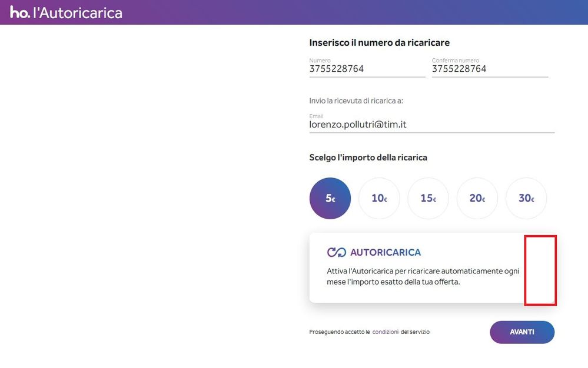Click the ho. l'Autoricarica logo
This screenshot has width=588, height=368.
[x=66, y=13]
